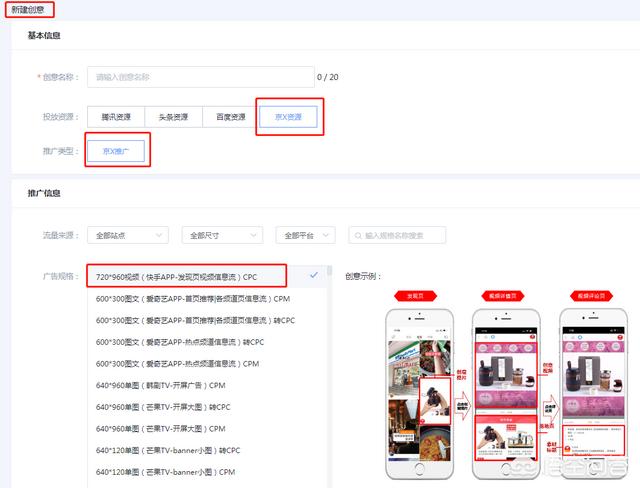Click the 全部尺寸 dropdown chevron arrow
640x488 pixels.
click(253, 235)
